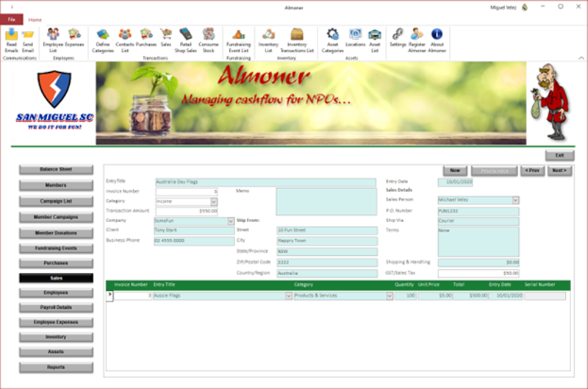Click the user account icon by Miguel Velez
The height and width of the screenshot is (389, 588).
[525, 7]
